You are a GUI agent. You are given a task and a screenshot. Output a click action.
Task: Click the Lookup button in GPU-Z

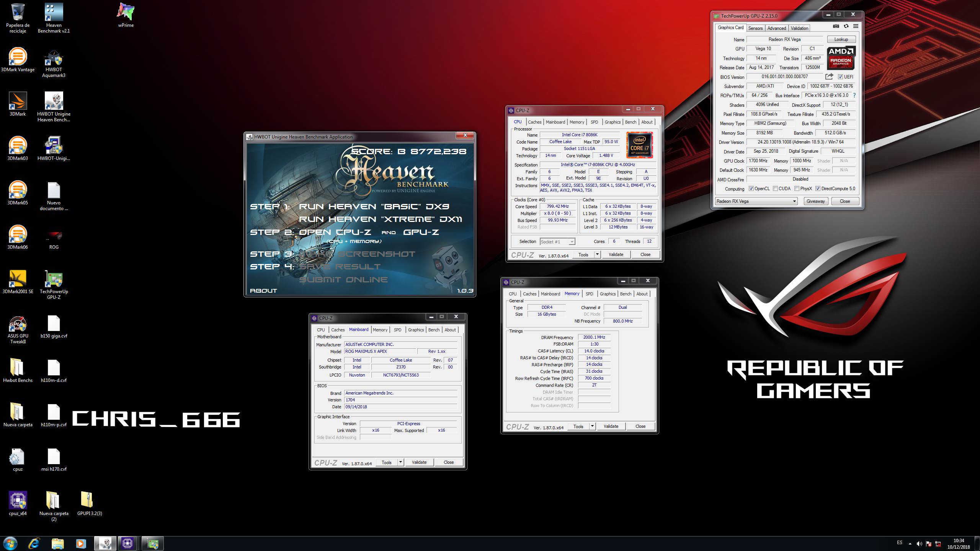(x=841, y=39)
